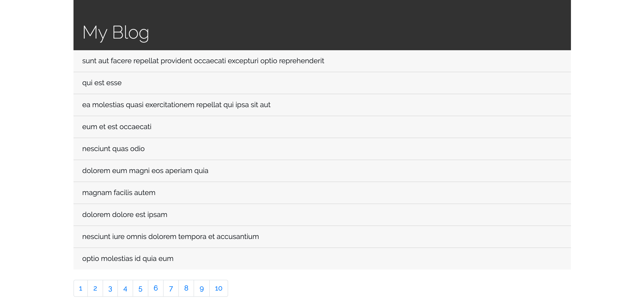Screen dimensions: 644x304
Task: Open the post "dolorem eum magni eos aperiam quia"
Action: coord(145,171)
